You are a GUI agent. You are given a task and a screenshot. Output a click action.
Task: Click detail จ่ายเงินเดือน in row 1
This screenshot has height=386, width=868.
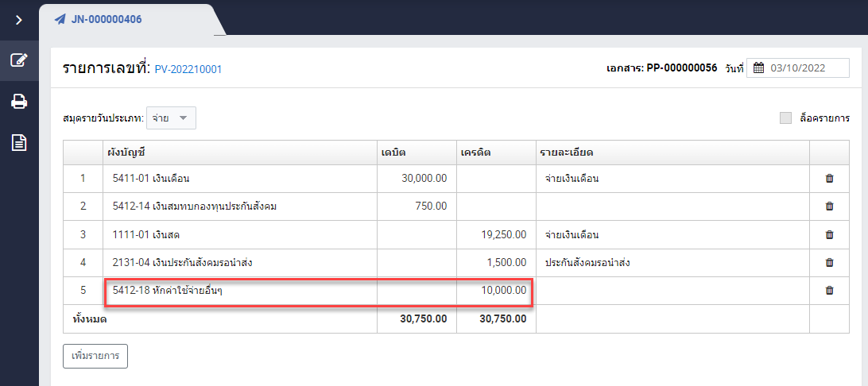click(572, 179)
